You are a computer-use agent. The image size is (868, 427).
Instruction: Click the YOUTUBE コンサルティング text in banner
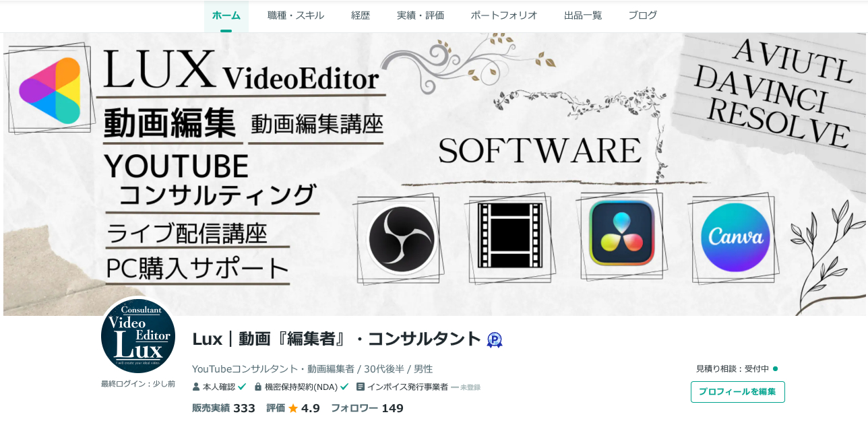pos(210,180)
